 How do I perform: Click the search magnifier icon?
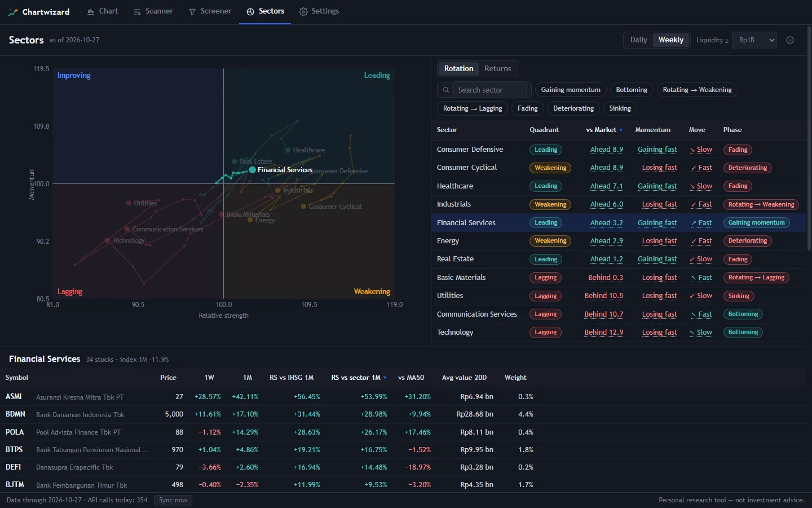pyautogui.click(x=446, y=90)
